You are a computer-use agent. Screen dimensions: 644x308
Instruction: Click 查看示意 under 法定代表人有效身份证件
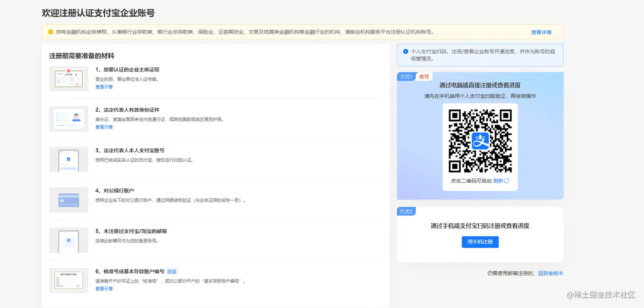pos(104,127)
